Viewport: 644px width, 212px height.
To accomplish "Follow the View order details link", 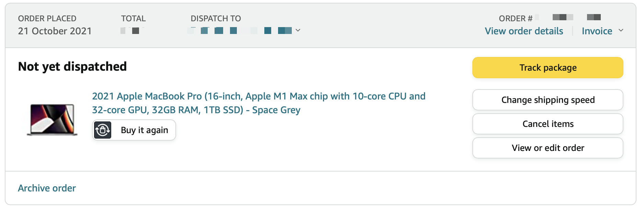I will (x=524, y=31).
